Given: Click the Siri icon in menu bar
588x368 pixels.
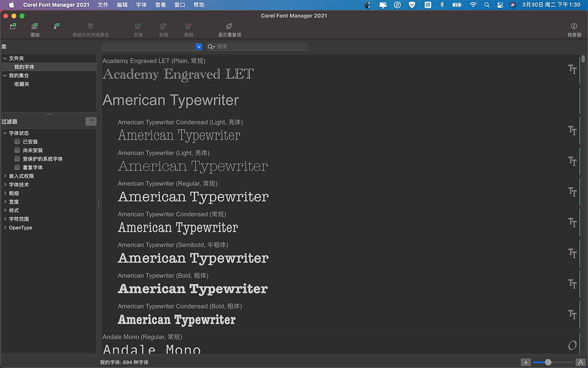Looking at the screenshot, I should pyautogui.click(x=513, y=4).
